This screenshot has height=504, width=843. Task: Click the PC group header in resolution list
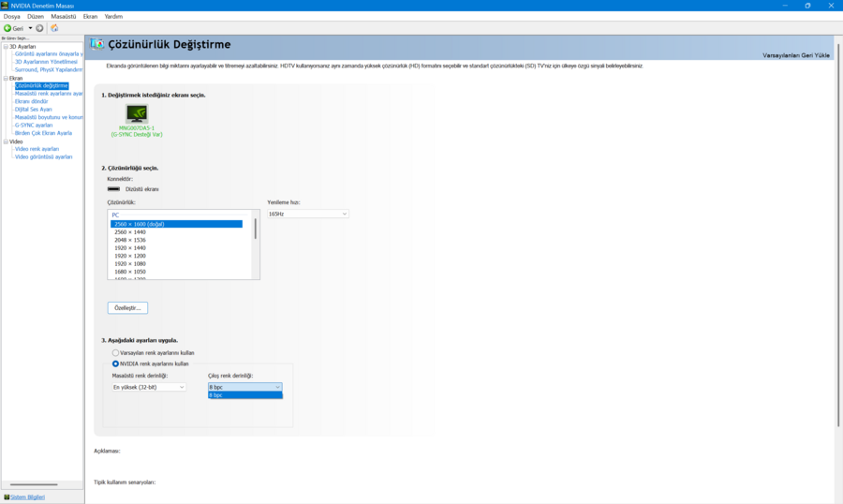(115, 215)
